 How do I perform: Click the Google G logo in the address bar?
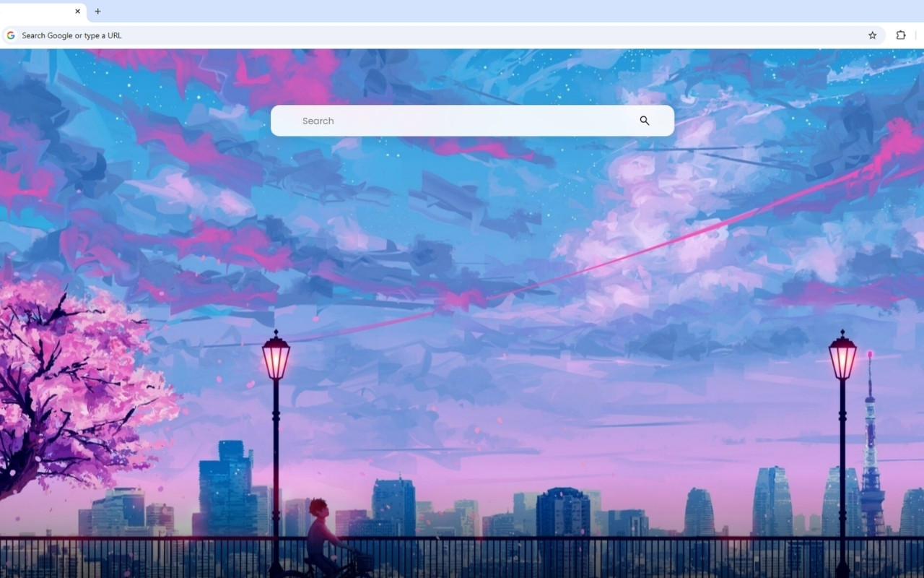pyautogui.click(x=10, y=35)
